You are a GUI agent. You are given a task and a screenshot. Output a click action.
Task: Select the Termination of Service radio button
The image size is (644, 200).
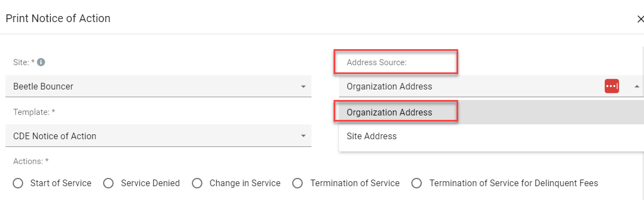[298, 183]
